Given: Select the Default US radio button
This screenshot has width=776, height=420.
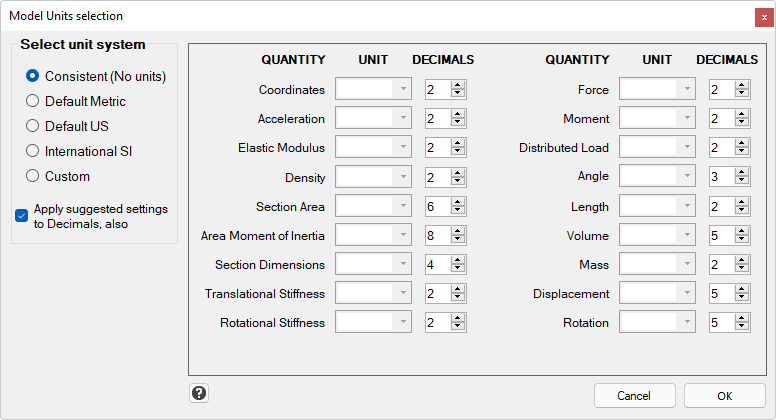Looking at the screenshot, I should point(32,126).
